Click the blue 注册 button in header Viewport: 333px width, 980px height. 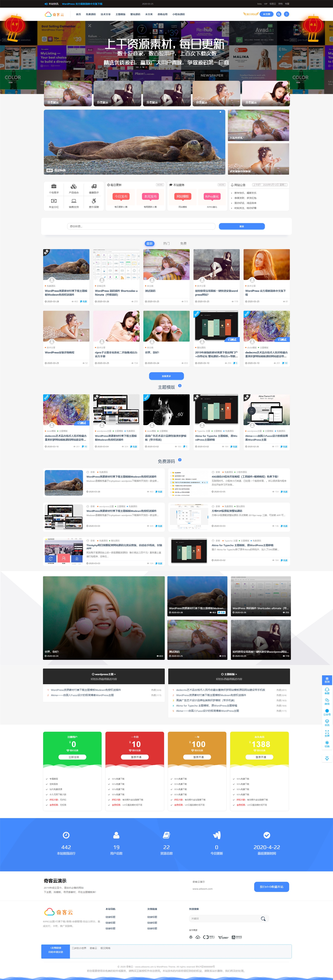click(267, 14)
